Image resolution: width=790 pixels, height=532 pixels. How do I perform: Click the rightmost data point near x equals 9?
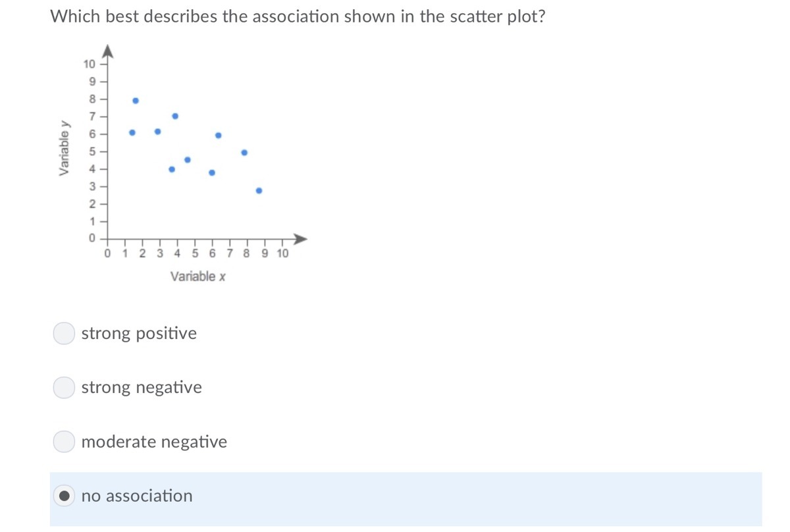point(259,190)
